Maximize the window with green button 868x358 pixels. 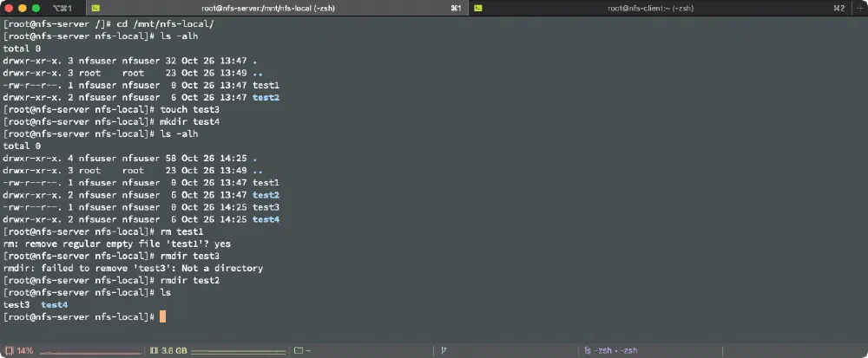pyautogui.click(x=36, y=9)
